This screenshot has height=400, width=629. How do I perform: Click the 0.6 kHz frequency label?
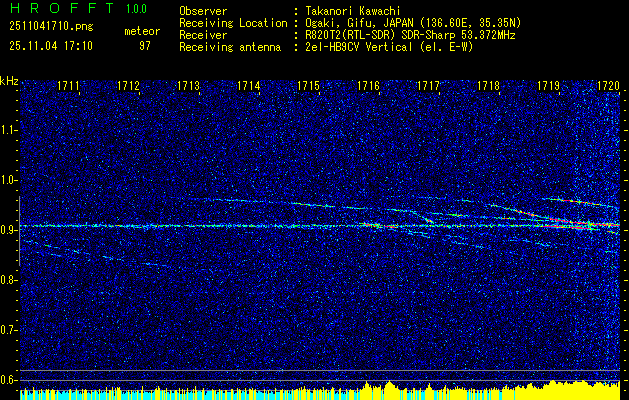(x=8, y=380)
